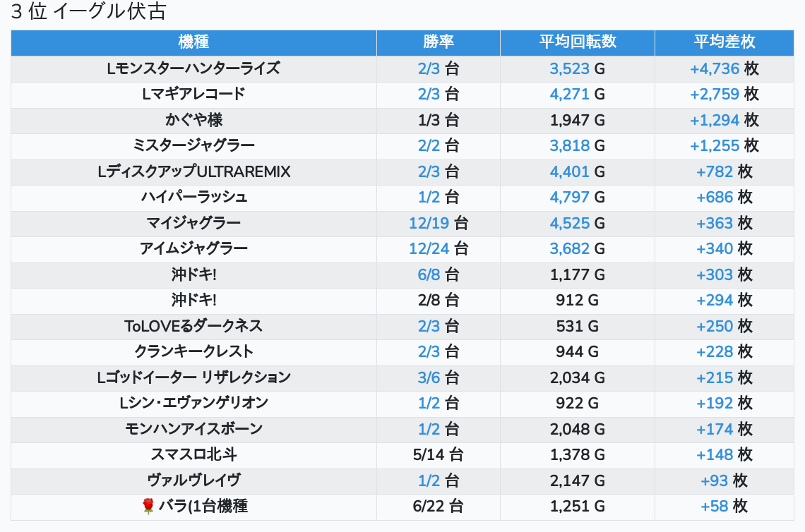
Task: Open ミスタージャグラー machine entry
Action: [193, 145]
